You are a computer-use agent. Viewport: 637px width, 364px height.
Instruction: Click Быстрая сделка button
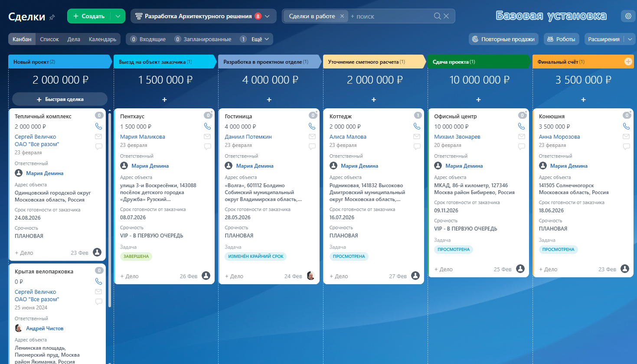(x=60, y=99)
